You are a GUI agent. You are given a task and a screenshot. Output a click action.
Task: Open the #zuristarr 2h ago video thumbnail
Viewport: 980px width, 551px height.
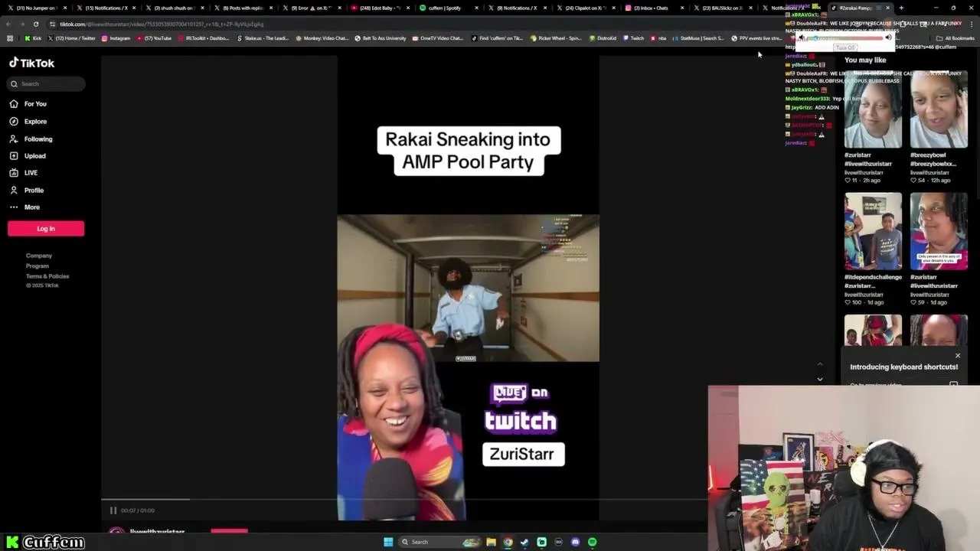click(x=873, y=109)
